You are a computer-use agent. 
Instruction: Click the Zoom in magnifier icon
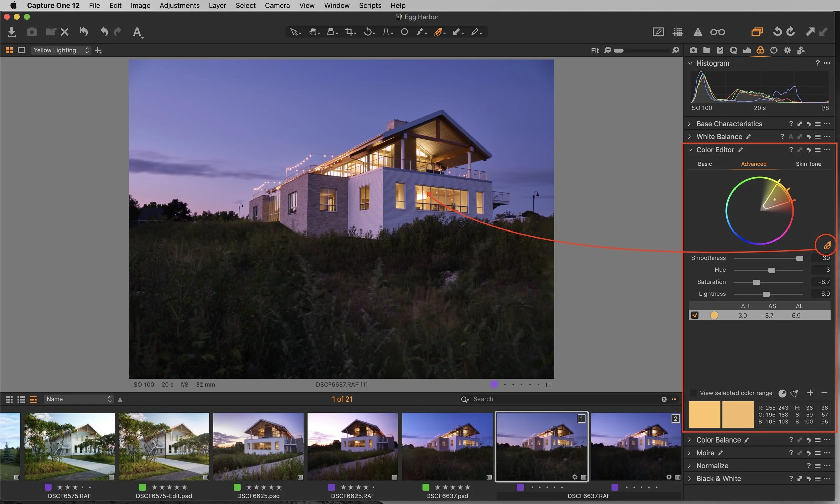(676, 50)
